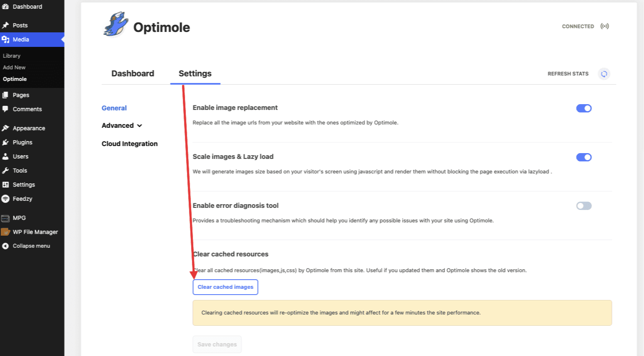Click the Tools wrench icon
The width and height of the screenshot is (644, 356).
(x=5, y=171)
